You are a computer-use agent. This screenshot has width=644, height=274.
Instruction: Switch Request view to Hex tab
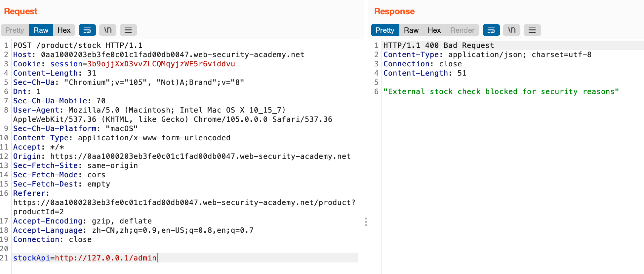point(64,30)
